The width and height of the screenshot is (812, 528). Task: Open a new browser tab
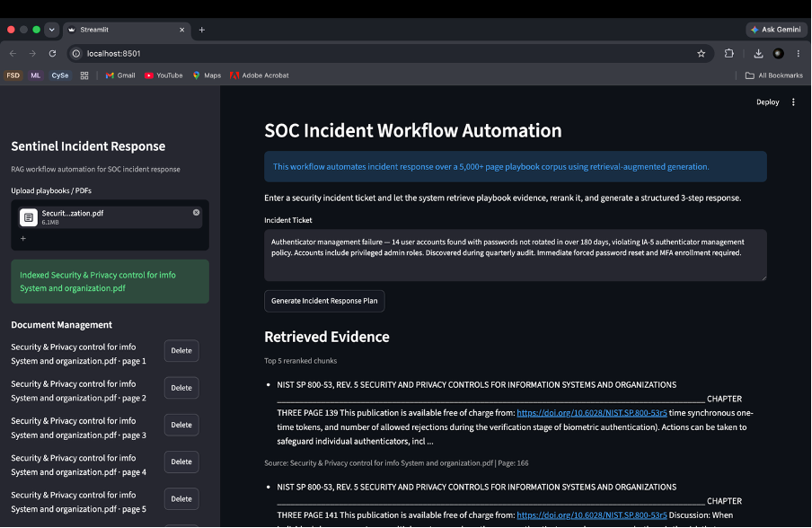[x=202, y=30]
